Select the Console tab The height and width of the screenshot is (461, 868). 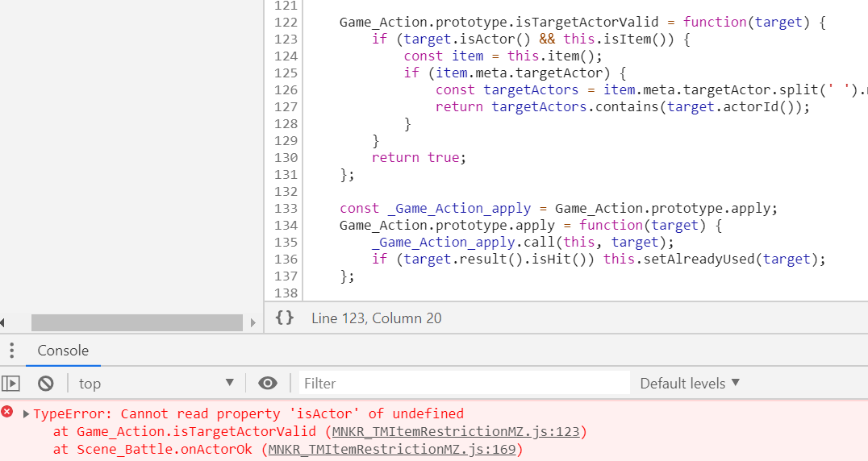63,351
